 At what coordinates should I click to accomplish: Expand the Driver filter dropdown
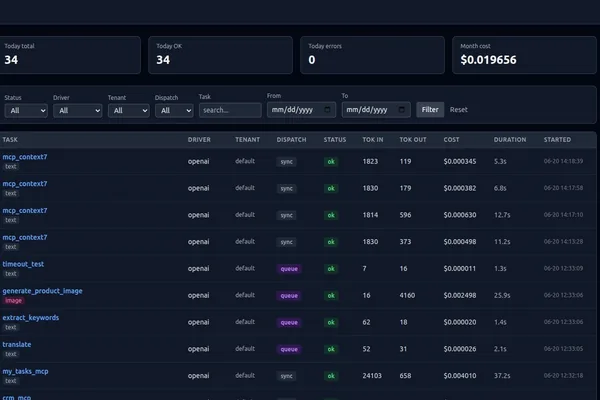[78, 111]
